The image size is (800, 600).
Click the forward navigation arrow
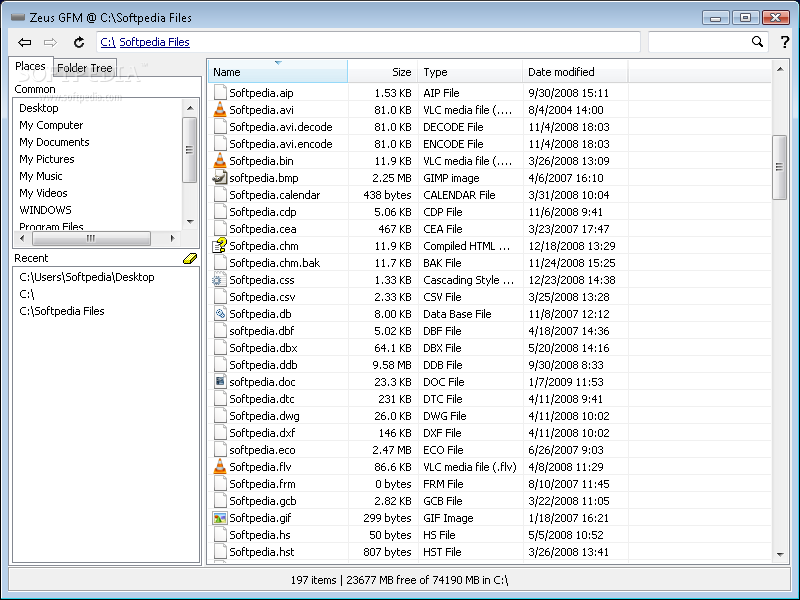(50, 42)
